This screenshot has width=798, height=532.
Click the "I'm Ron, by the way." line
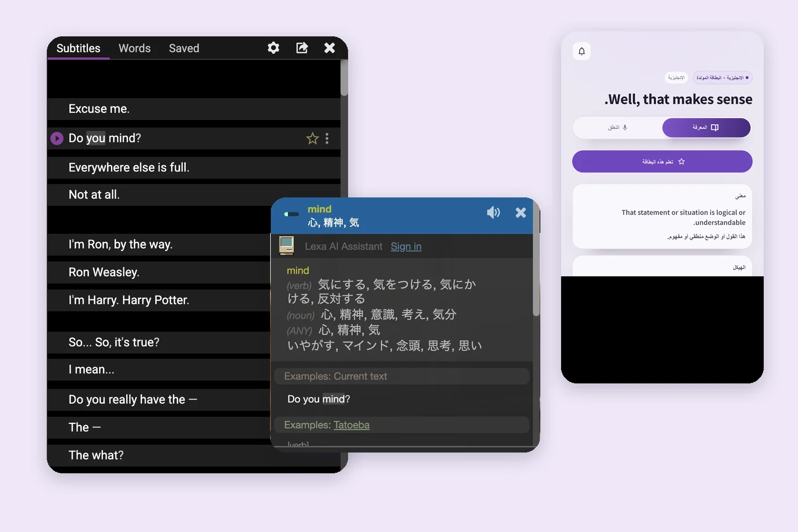click(159, 245)
